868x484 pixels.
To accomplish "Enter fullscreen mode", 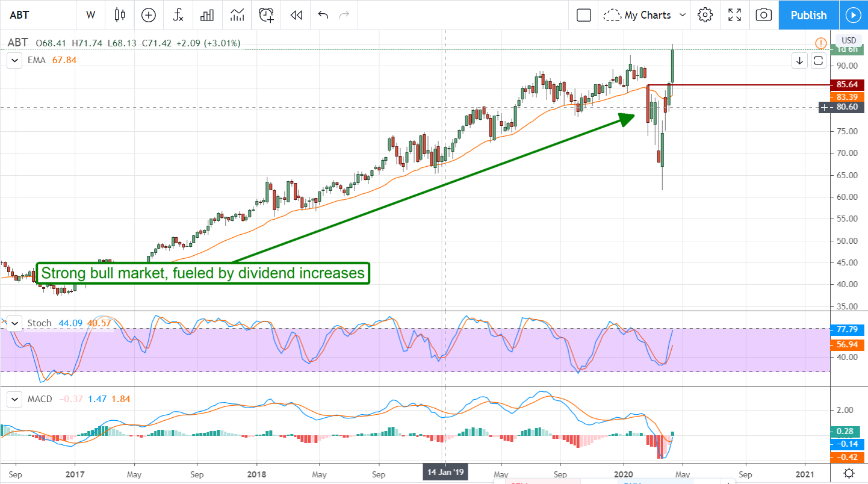I will (734, 15).
